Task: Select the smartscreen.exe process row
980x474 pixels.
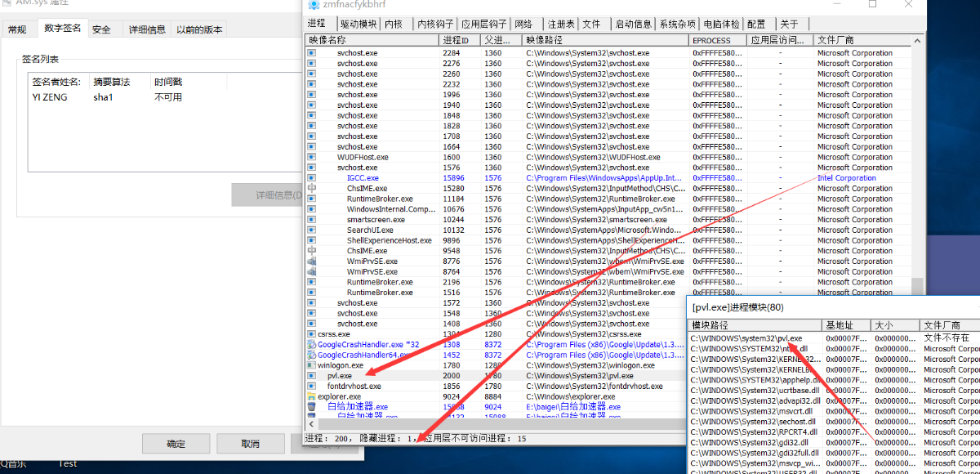Action: click(x=609, y=220)
